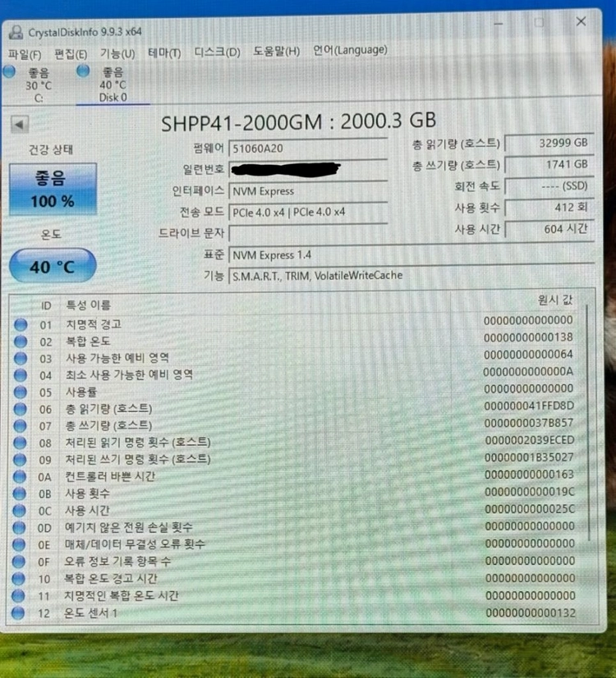Open the 테마(T) menu
The height and width of the screenshot is (678, 616).
(164, 53)
